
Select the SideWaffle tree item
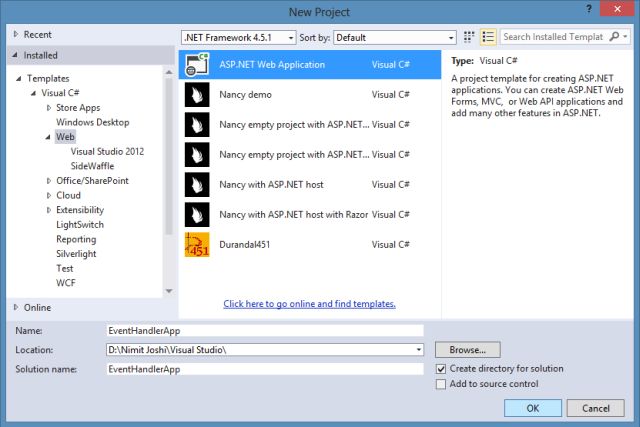point(92,166)
